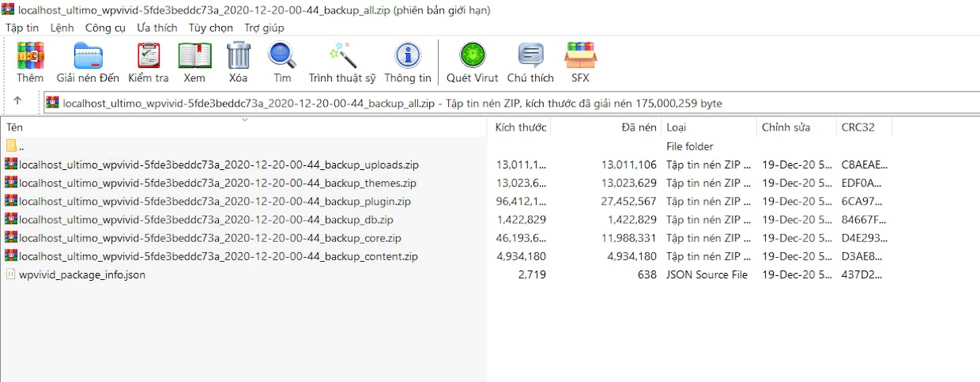Select the backup_themes.zip file name
Viewport: 980px width, 382px height.
pyautogui.click(x=217, y=183)
